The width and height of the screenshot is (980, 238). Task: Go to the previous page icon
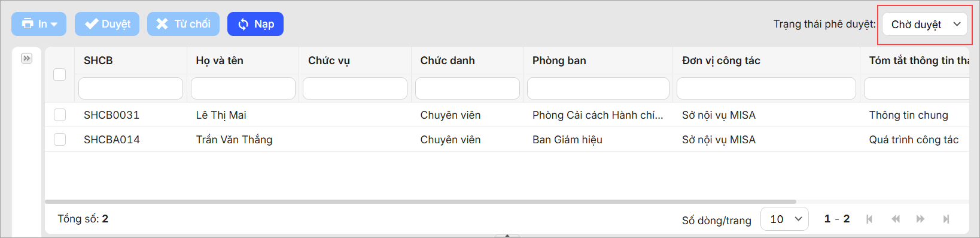coord(896,219)
